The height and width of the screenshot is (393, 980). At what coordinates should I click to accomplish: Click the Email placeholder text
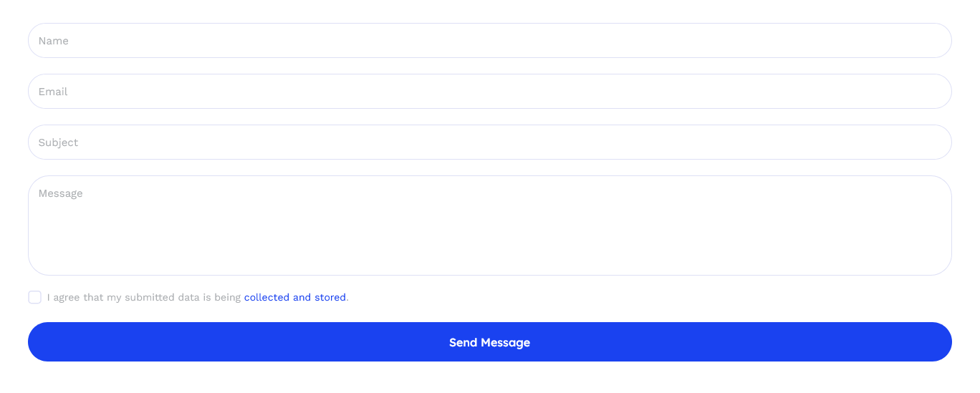[x=53, y=92]
